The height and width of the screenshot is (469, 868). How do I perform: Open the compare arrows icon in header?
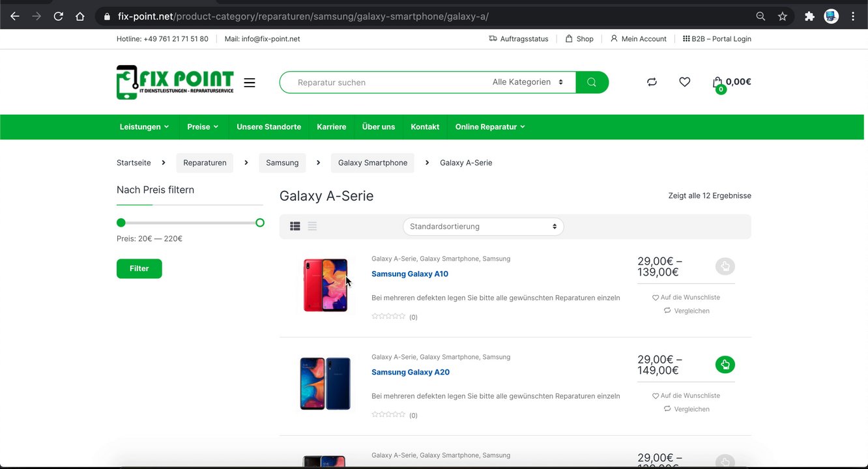(x=652, y=82)
